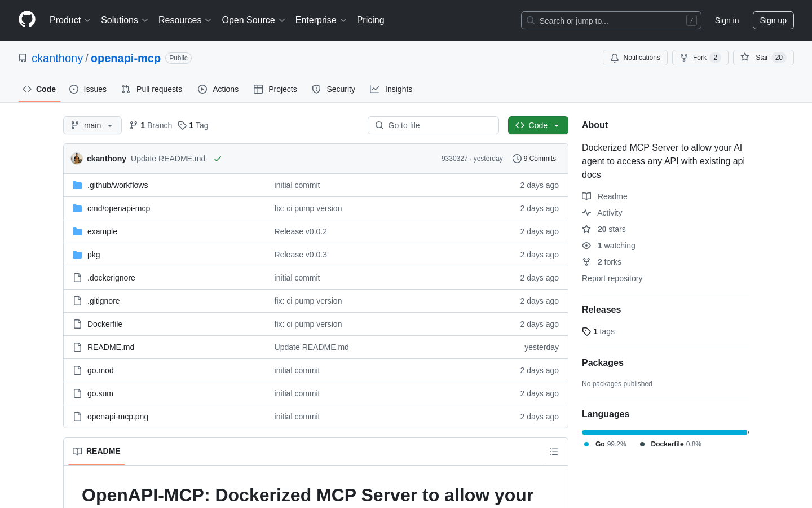View the 20 stars link
Image resolution: width=812 pixels, height=508 pixels.
click(604, 229)
